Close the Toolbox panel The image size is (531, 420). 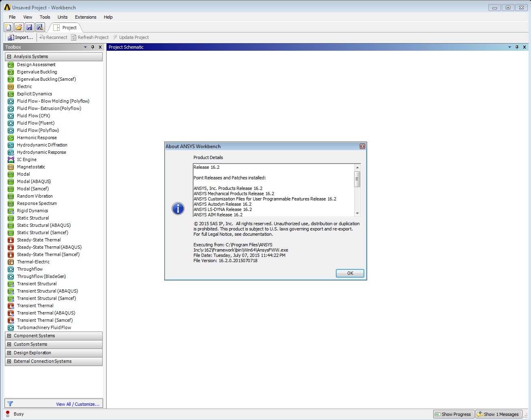(x=100, y=47)
